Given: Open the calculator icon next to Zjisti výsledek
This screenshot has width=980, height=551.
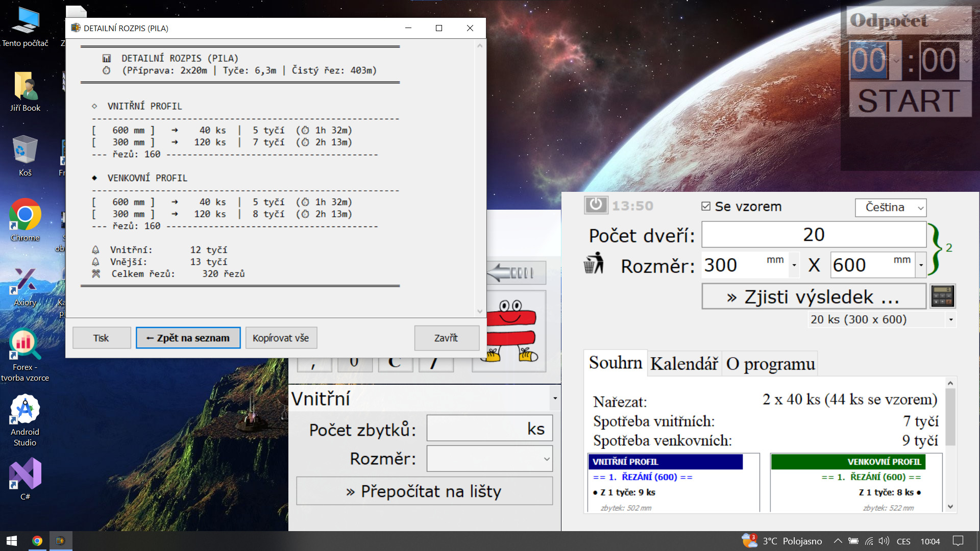Looking at the screenshot, I should [942, 296].
